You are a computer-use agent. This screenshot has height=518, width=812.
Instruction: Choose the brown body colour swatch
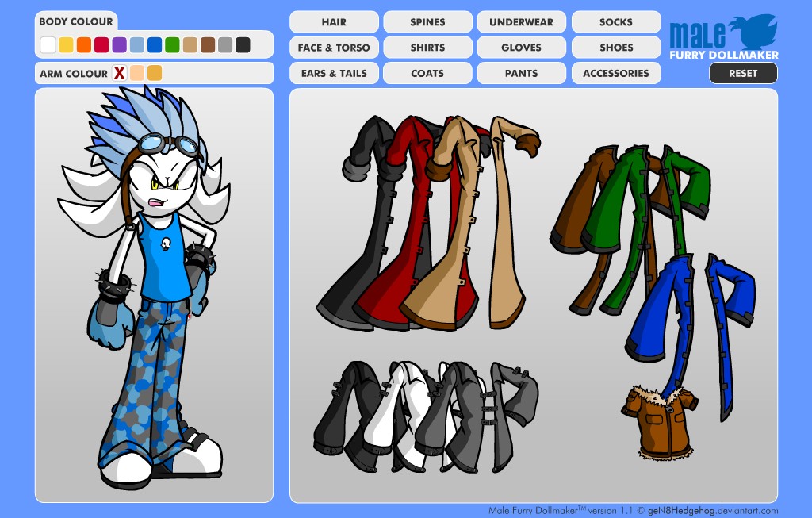tap(208, 45)
